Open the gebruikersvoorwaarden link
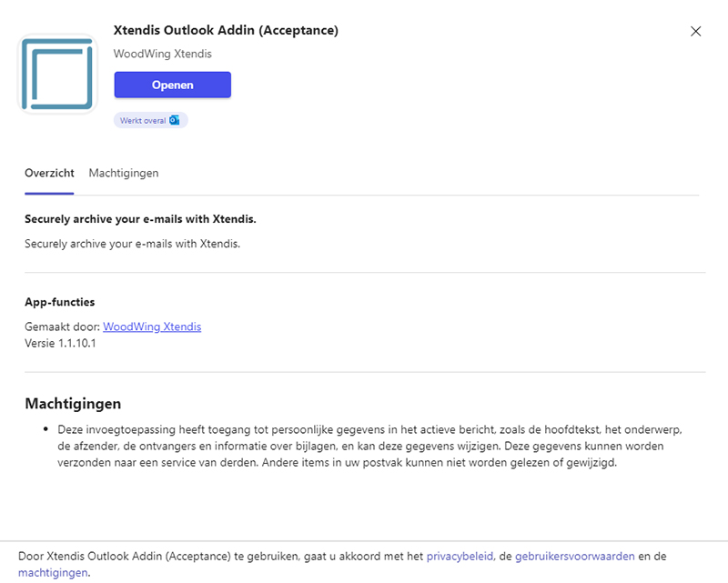Viewport: 728px width, 583px height. coord(576,556)
